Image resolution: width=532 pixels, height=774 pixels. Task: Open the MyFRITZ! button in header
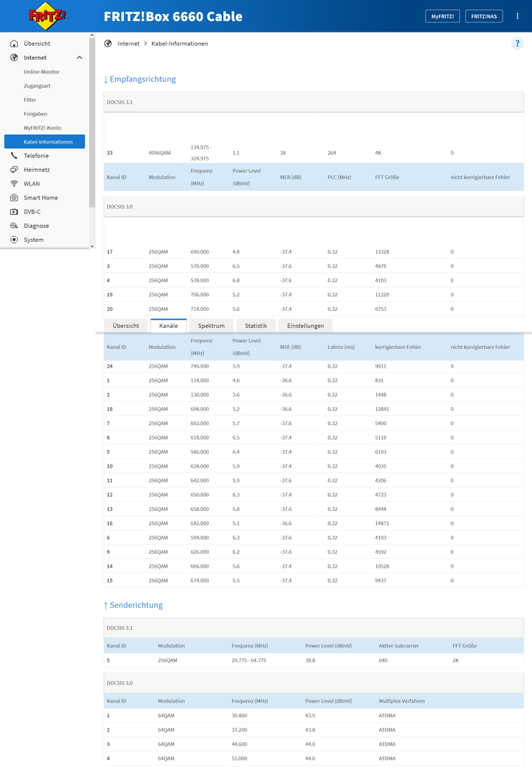click(x=442, y=16)
